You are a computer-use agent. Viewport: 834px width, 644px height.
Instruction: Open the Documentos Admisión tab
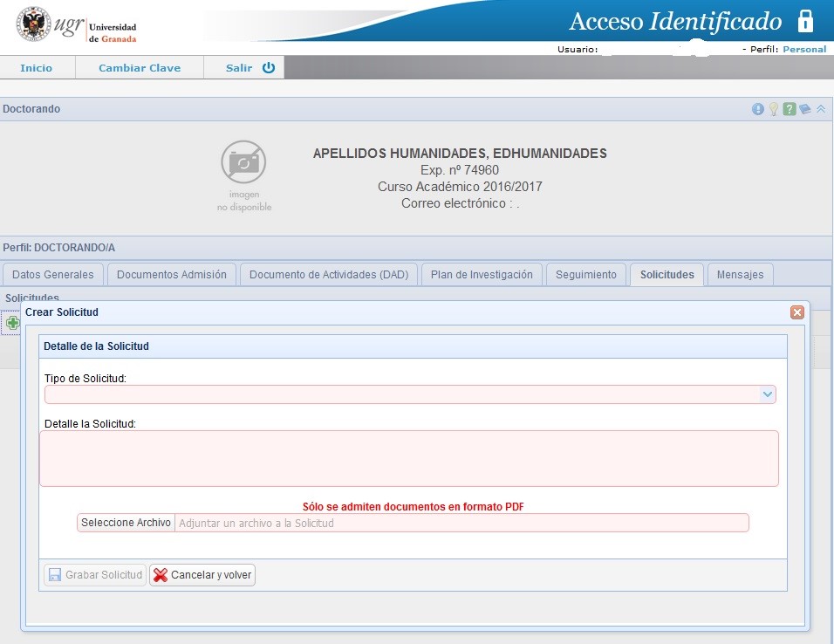tap(171, 274)
